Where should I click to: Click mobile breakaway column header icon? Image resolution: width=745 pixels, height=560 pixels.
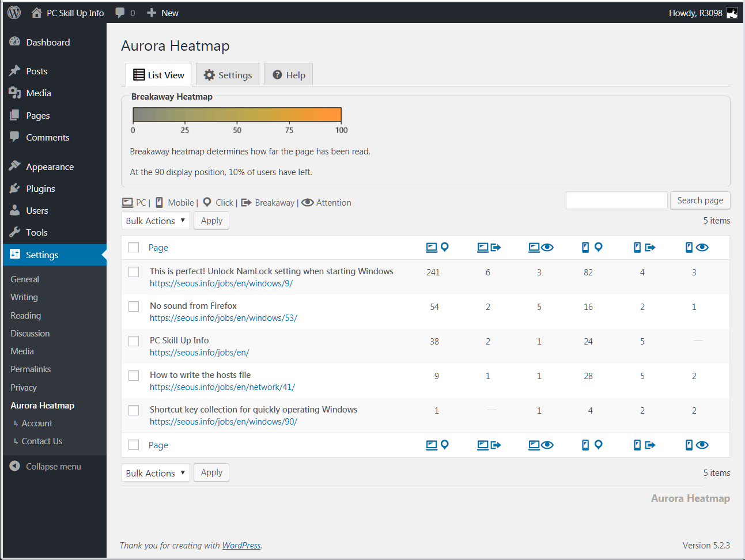(644, 248)
